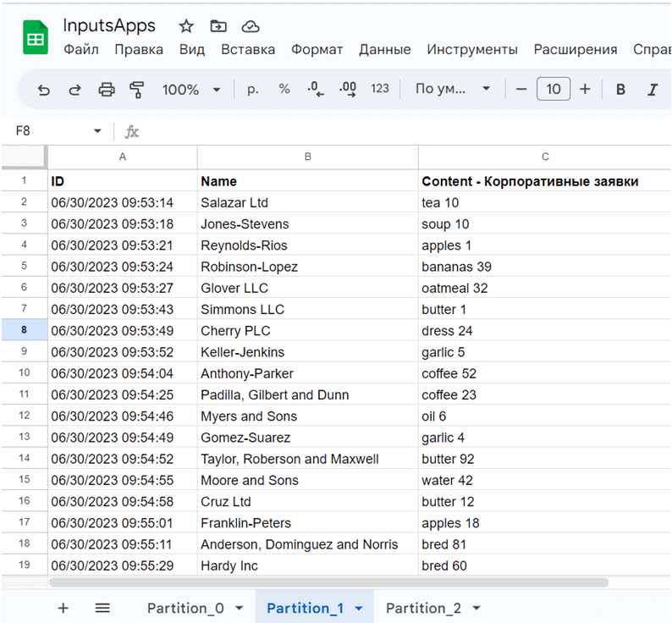Select column C header
This screenshot has width=672, height=623.
(x=545, y=157)
